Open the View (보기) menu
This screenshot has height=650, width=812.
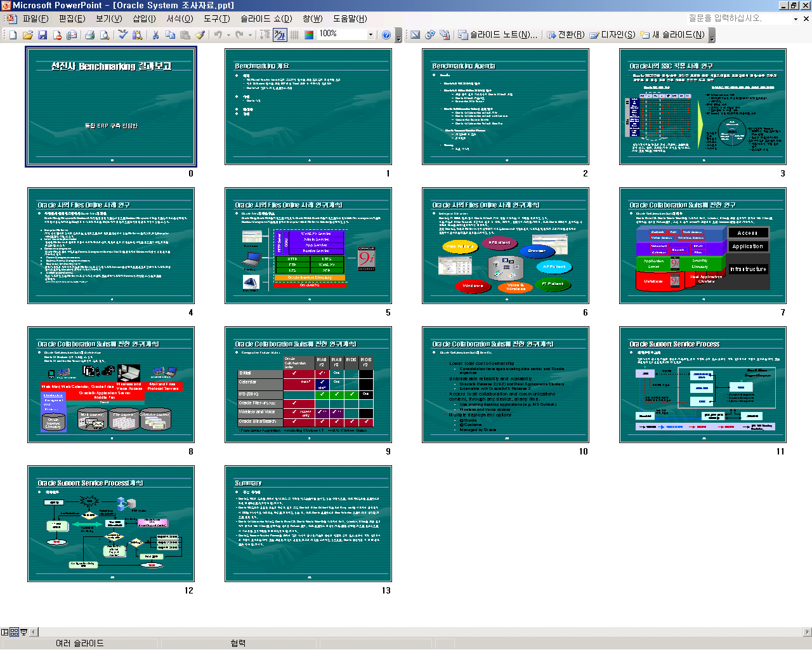pos(108,19)
